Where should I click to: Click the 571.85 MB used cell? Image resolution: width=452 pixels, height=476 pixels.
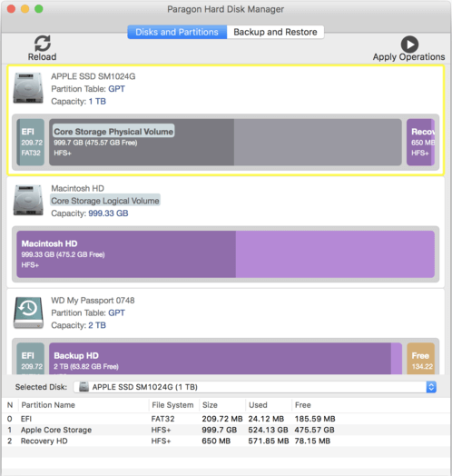[269, 441]
